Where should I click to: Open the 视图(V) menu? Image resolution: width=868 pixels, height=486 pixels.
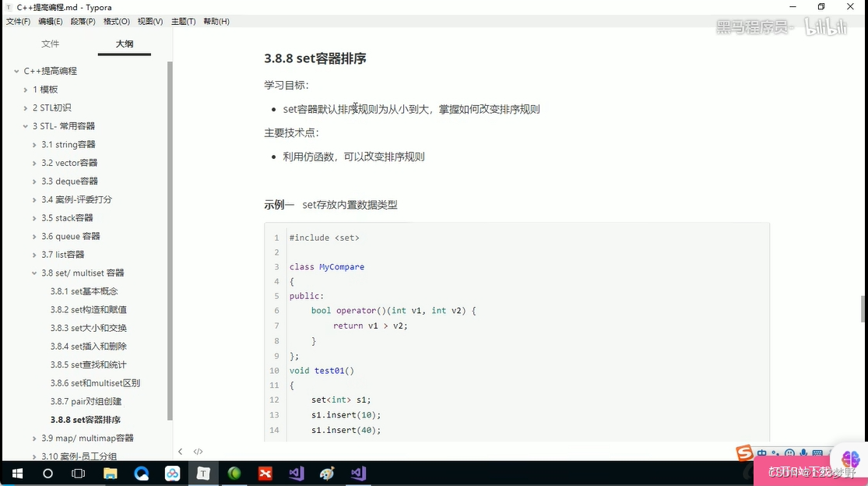[x=149, y=21]
